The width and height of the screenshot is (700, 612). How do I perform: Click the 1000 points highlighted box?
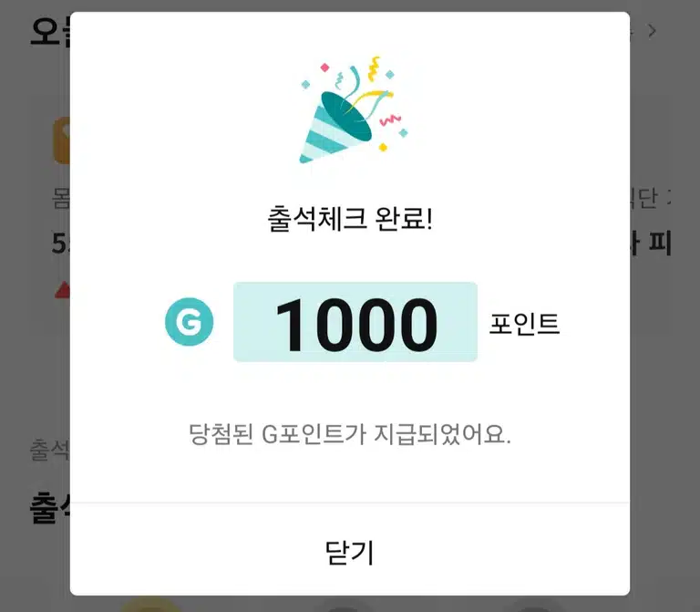(x=355, y=322)
